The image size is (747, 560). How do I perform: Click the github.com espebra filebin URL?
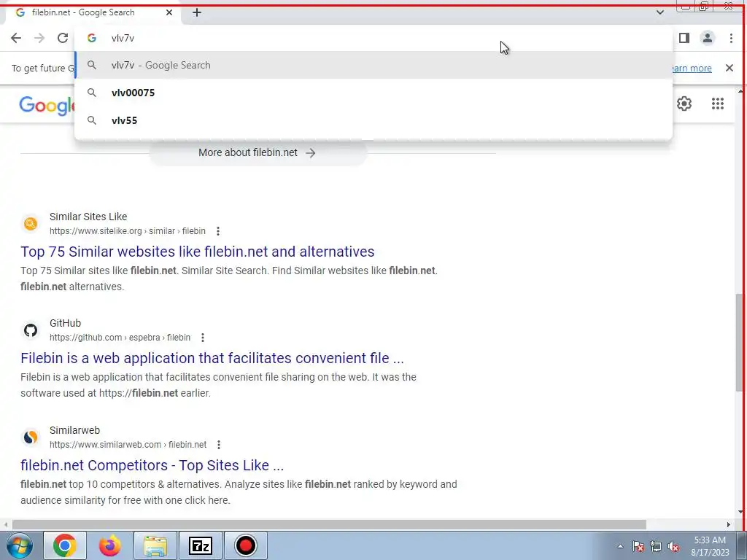pyautogui.click(x=120, y=338)
